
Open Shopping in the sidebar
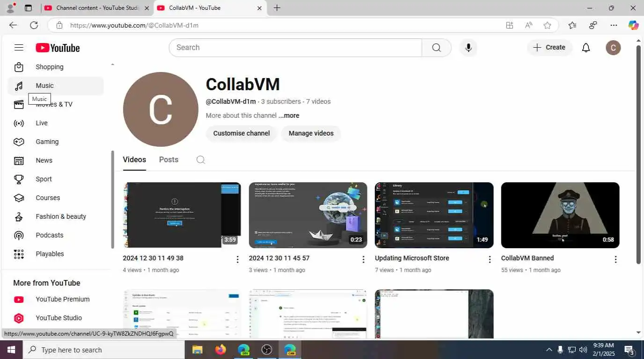(x=55, y=67)
